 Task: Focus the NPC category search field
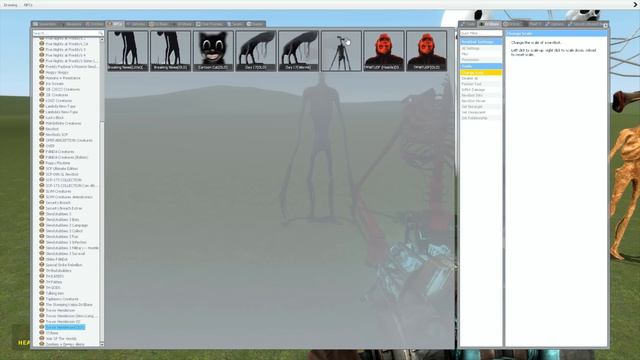(68, 33)
